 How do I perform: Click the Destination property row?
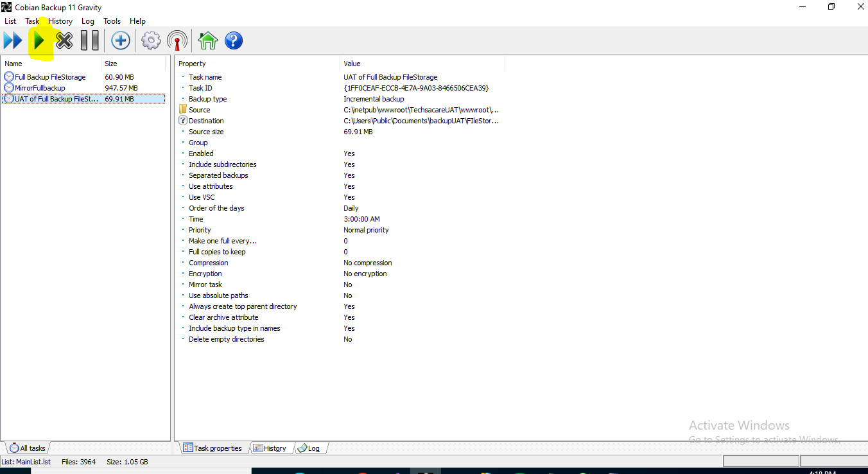(x=206, y=121)
